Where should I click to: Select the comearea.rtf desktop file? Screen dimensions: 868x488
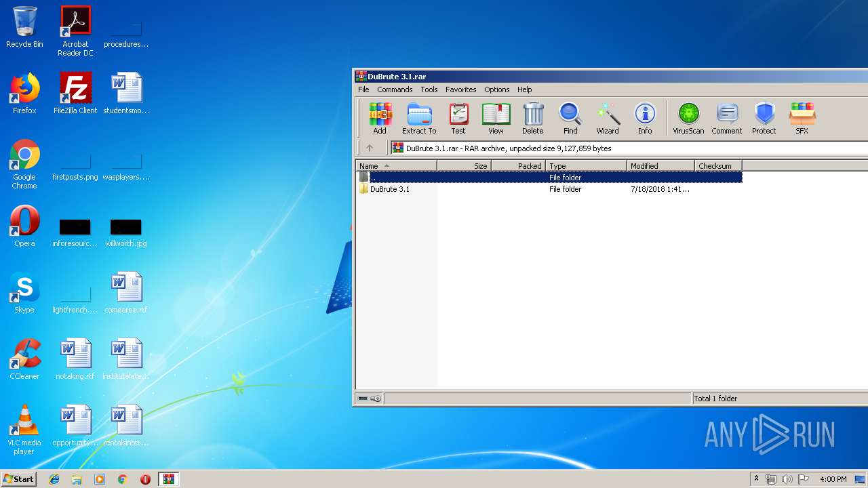coord(126,293)
